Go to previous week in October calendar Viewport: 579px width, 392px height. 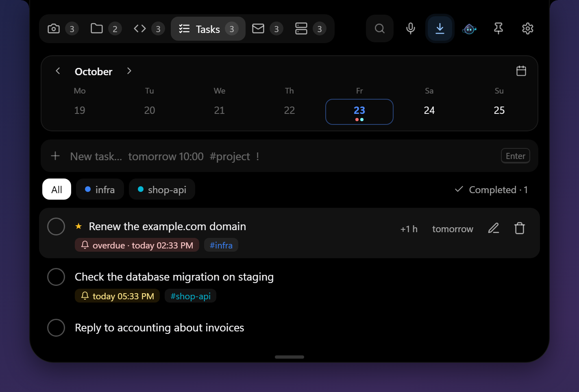58,71
